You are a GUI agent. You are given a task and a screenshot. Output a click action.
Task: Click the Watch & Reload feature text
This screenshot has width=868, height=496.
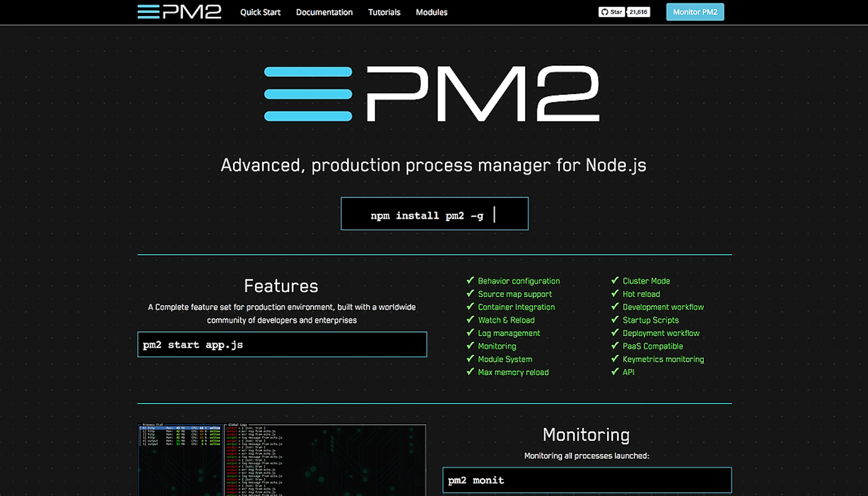point(506,320)
